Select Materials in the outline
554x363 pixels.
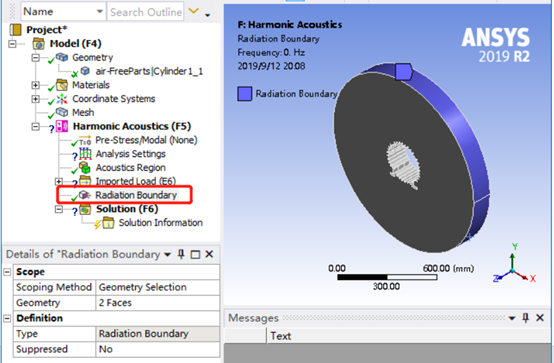coord(91,85)
